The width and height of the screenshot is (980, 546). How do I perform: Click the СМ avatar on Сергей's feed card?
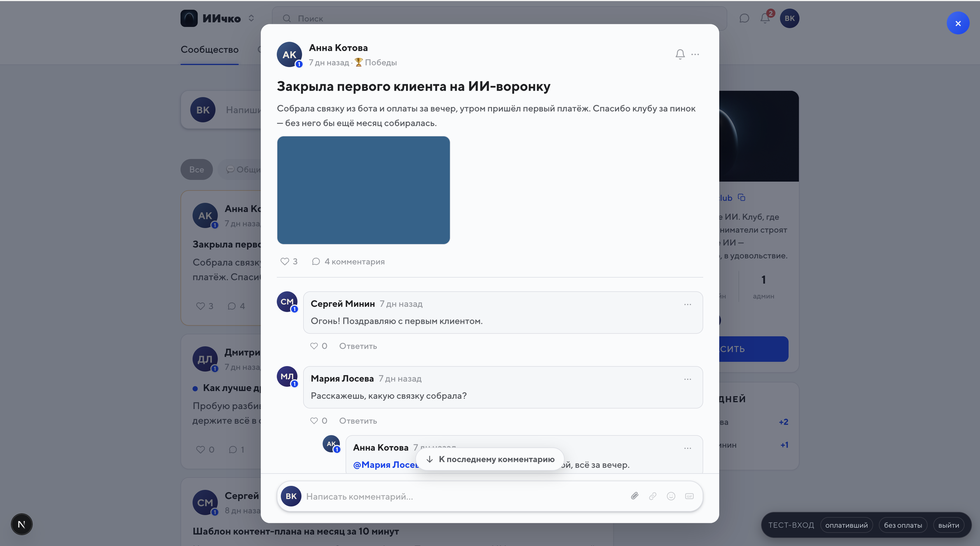tap(205, 502)
